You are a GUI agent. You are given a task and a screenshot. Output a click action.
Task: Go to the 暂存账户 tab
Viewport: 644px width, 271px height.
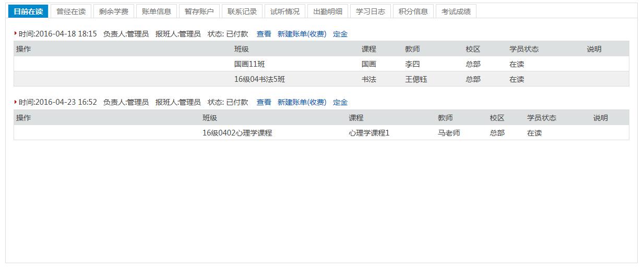tap(199, 11)
